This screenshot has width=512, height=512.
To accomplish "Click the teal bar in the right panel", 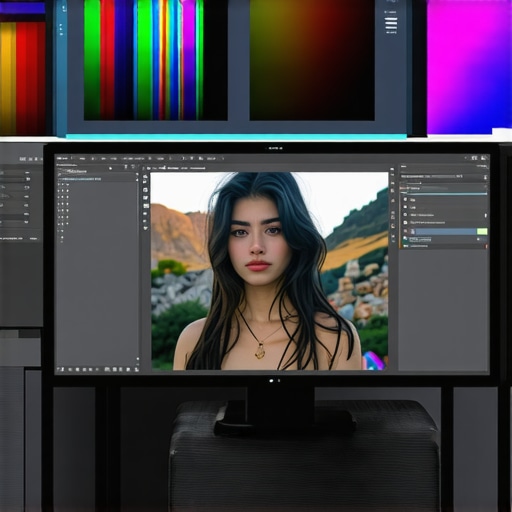I will [444, 193].
